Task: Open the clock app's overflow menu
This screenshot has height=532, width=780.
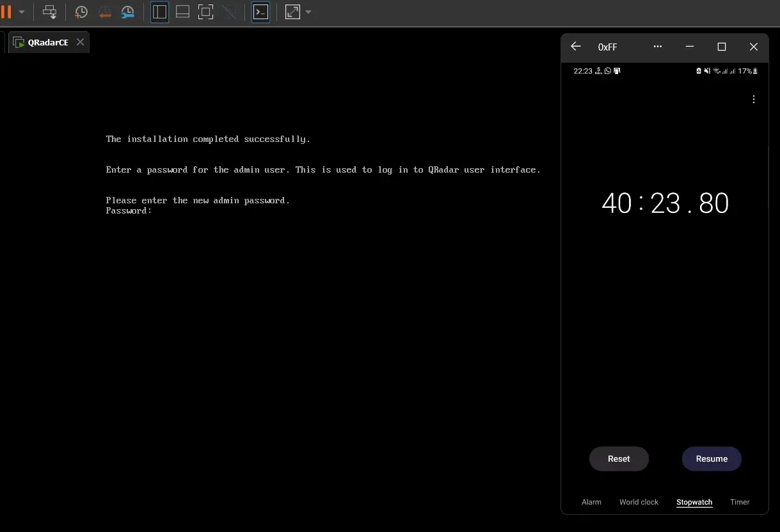Action: click(x=753, y=99)
